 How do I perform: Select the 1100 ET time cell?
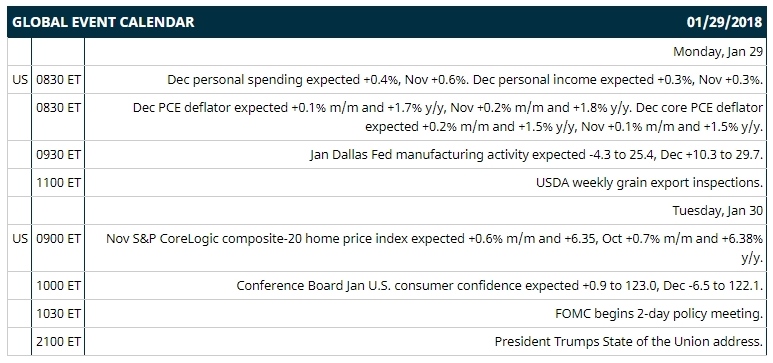click(x=58, y=183)
